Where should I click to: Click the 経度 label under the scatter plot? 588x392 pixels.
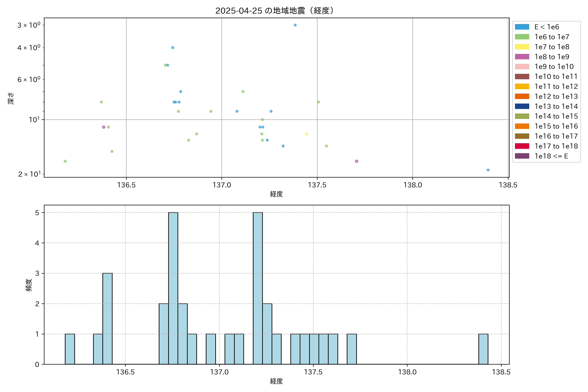[x=276, y=194]
